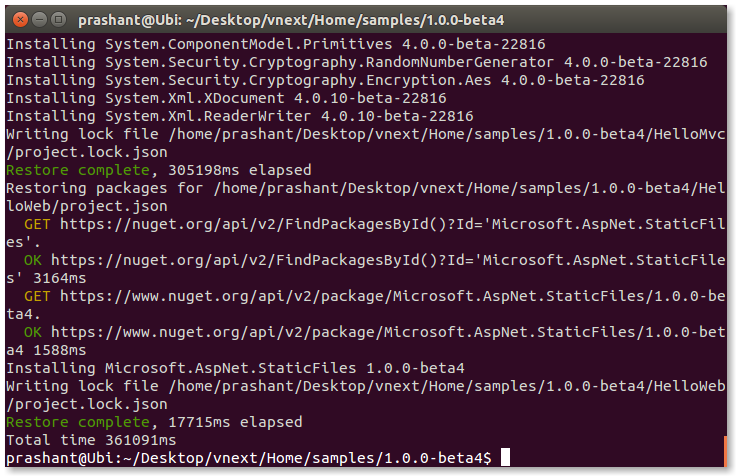Click the cursor block at the prompt

click(x=505, y=457)
